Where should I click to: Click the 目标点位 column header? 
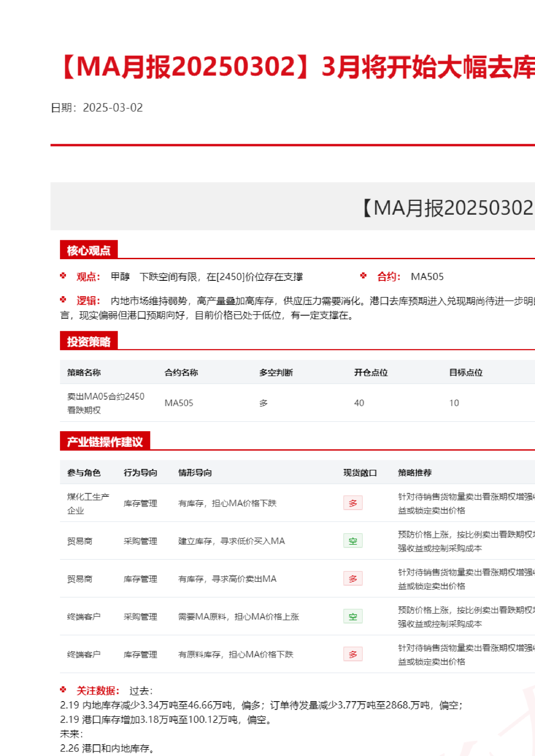[x=466, y=373]
